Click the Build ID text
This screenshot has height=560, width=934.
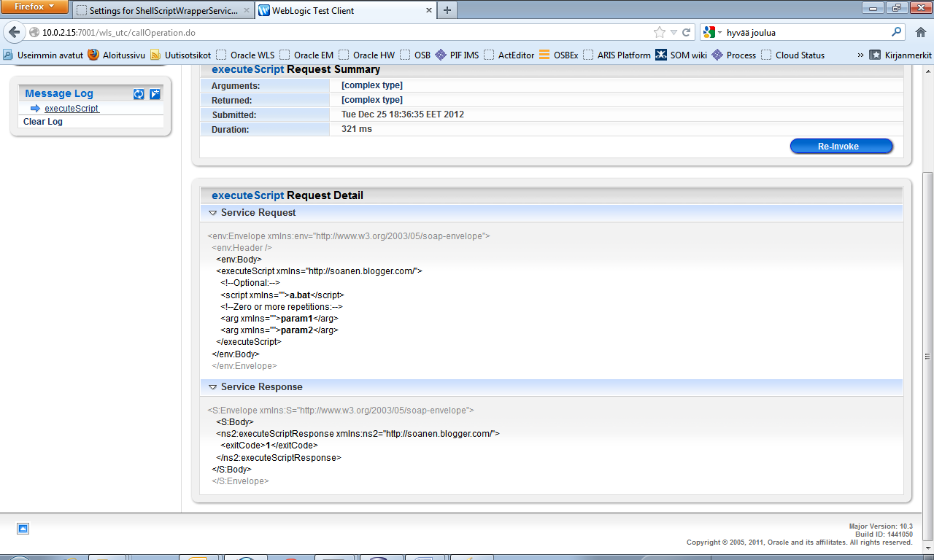click(x=885, y=534)
